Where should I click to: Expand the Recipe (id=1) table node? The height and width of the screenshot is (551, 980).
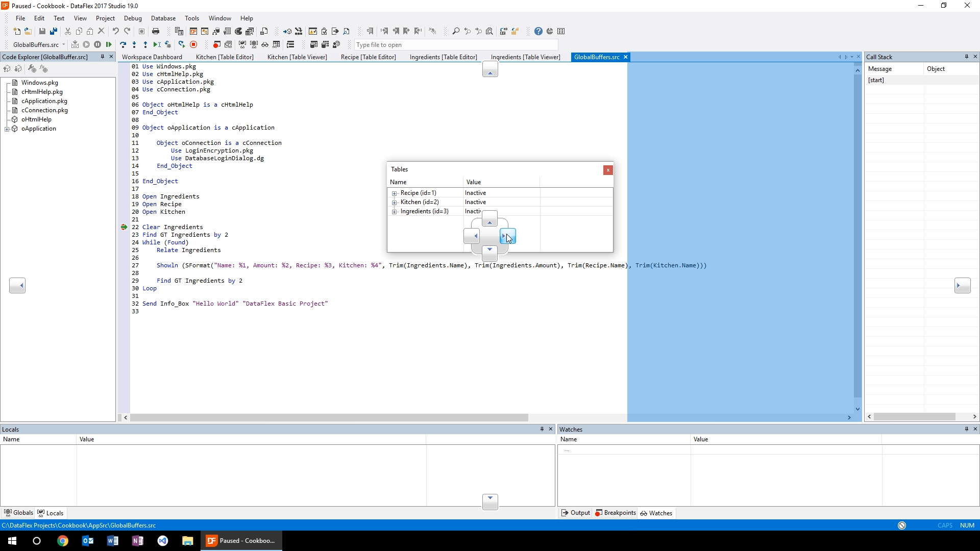pos(394,193)
